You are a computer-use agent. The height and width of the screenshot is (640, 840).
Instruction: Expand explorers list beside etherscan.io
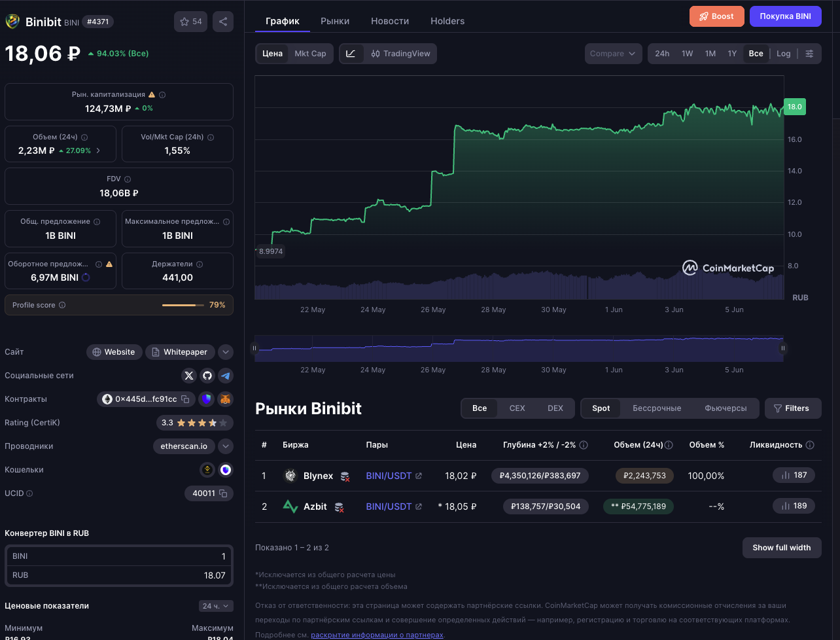(226, 446)
